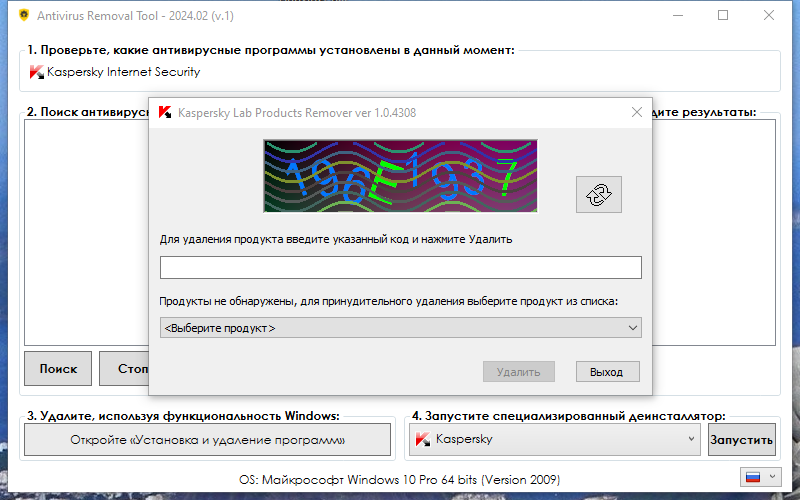The width and height of the screenshot is (800, 500).
Task: Click the Kaspersky icon in the uninstaller combo box
Action: point(422,439)
